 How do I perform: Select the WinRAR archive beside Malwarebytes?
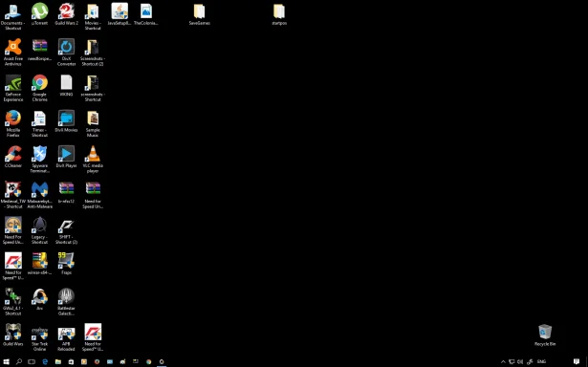click(x=66, y=192)
